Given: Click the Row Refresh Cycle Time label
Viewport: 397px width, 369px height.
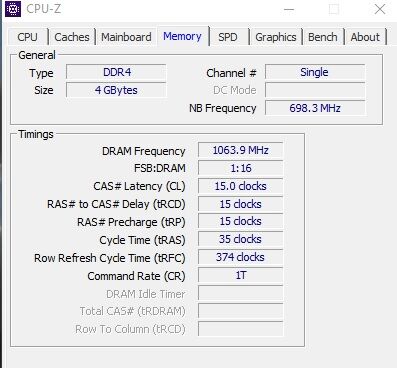Looking at the screenshot, I should (110, 258).
